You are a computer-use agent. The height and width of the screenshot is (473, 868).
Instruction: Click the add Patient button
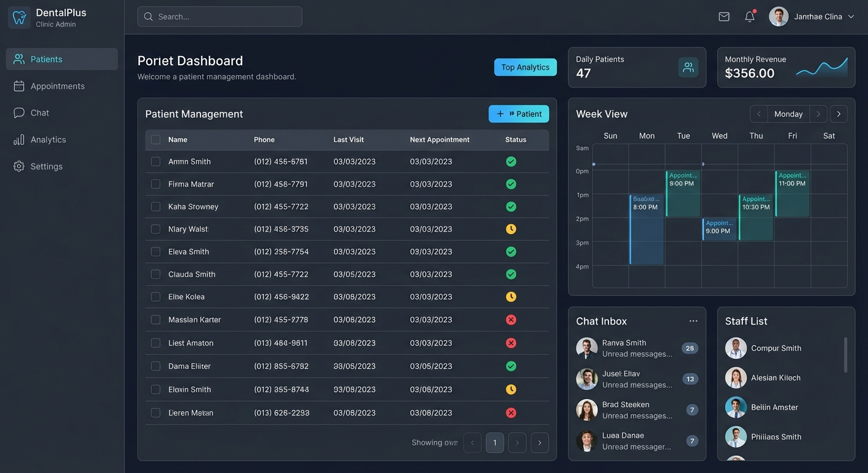coord(518,114)
